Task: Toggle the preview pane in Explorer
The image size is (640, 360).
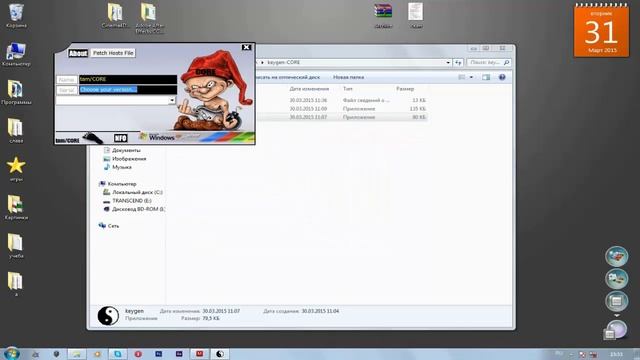Action: pos(486,77)
